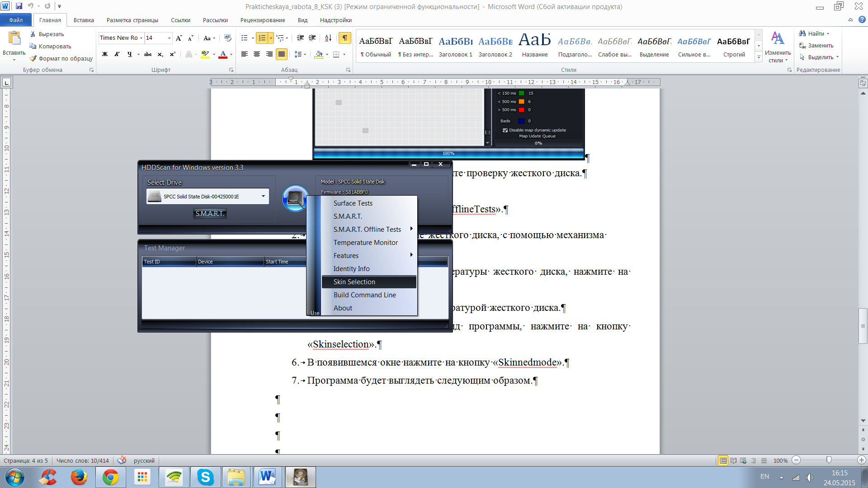Image resolution: width=868 pixels, height=488 pixels.
Task: Click the Format Painter brush icon
Action: tap(33, 58)
